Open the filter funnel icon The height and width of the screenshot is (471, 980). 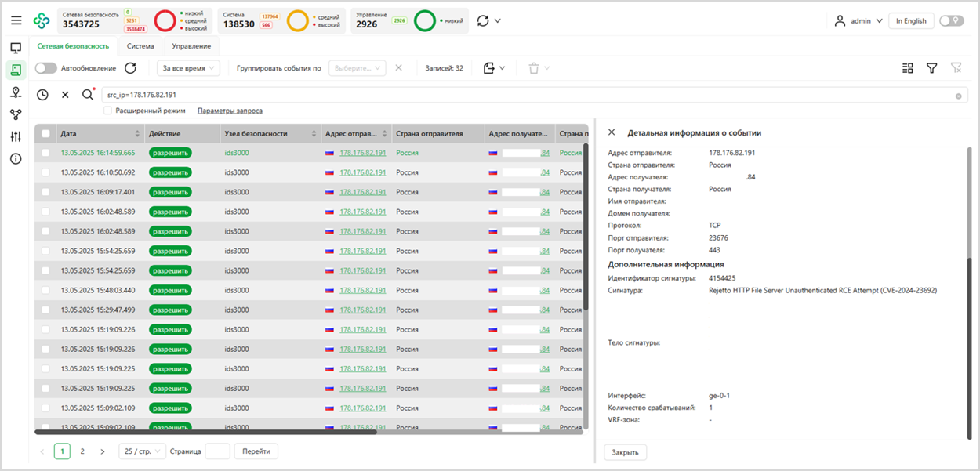[x=931, y=68]
